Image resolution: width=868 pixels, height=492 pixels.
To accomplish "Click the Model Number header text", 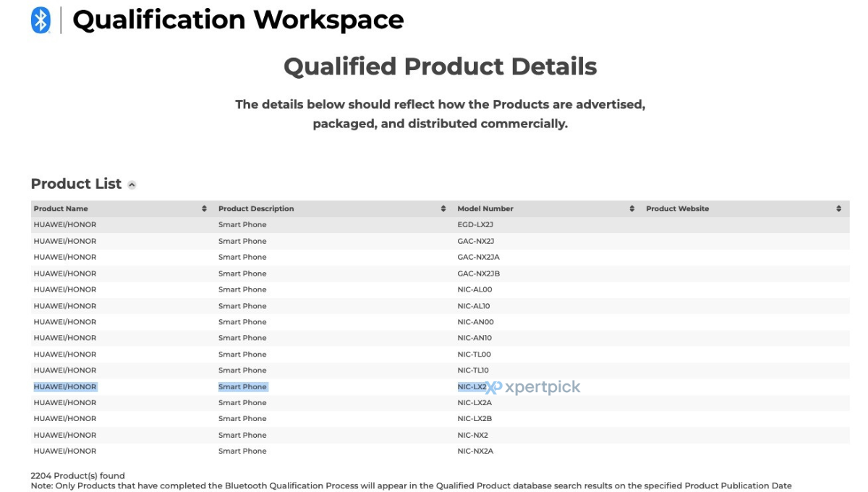I will tap(485, 208).
